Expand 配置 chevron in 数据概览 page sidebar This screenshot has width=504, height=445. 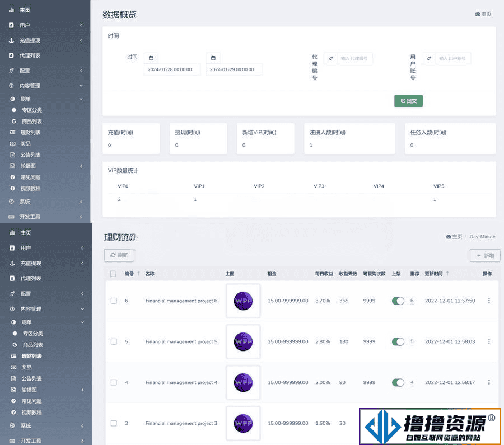click(81, 71)
